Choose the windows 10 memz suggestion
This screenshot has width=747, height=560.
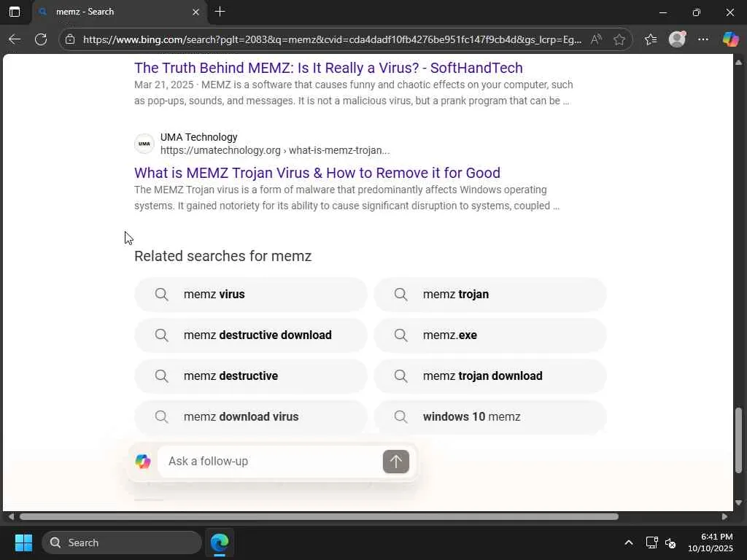coord(490,416)
